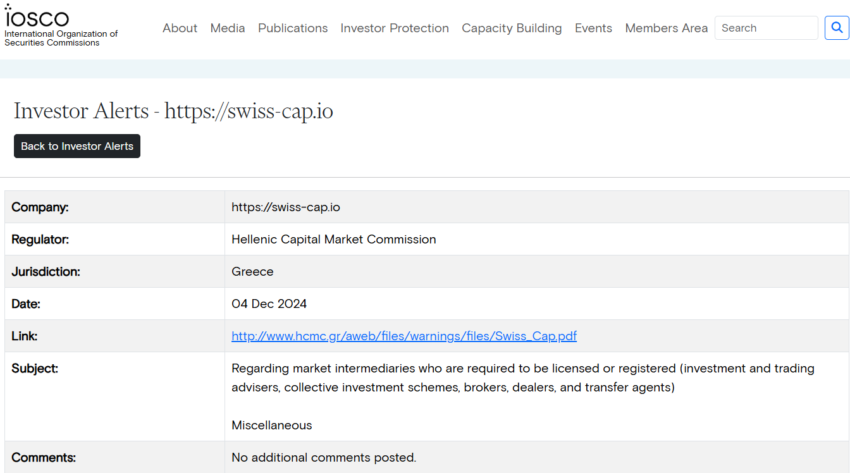Select company value https://swiss-cap.io in table
Viewport: 850px width, 473px height.
286,207
